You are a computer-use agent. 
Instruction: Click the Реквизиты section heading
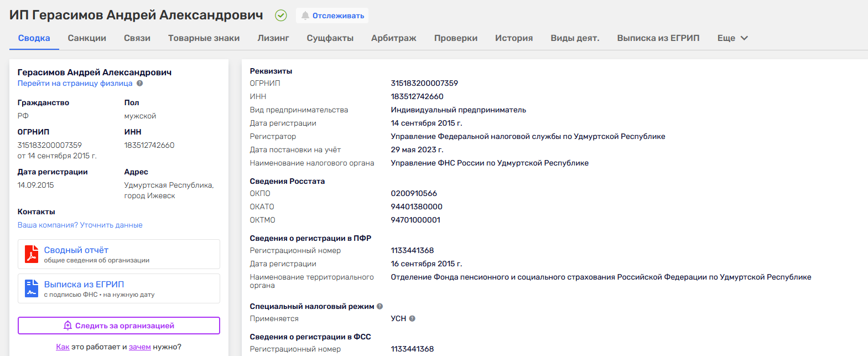(271, 71)
